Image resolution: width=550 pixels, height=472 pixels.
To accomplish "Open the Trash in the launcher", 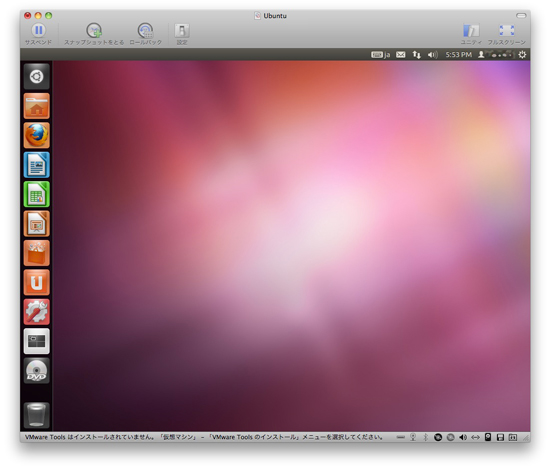I will click(x=36, y=415).
